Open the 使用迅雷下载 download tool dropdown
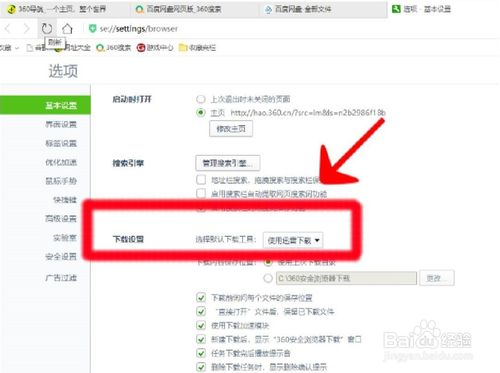 [293, 240]
